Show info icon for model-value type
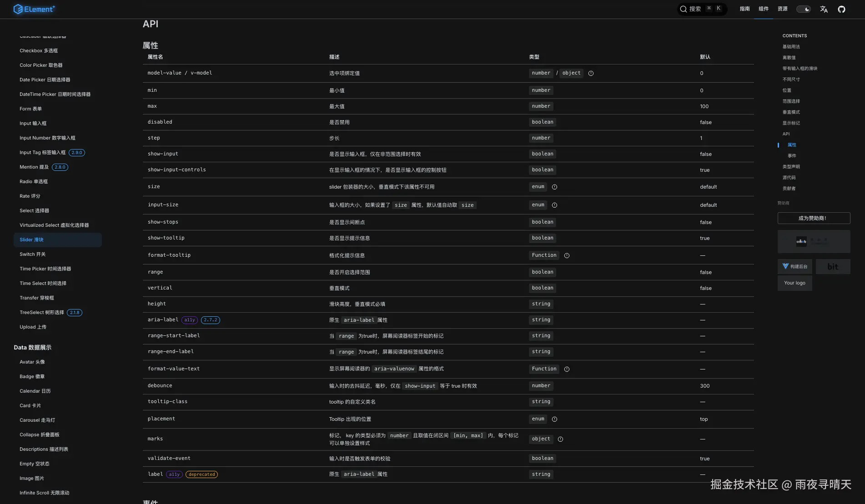The height and width of the screenshot is (504, 865). tap(591, 73)
